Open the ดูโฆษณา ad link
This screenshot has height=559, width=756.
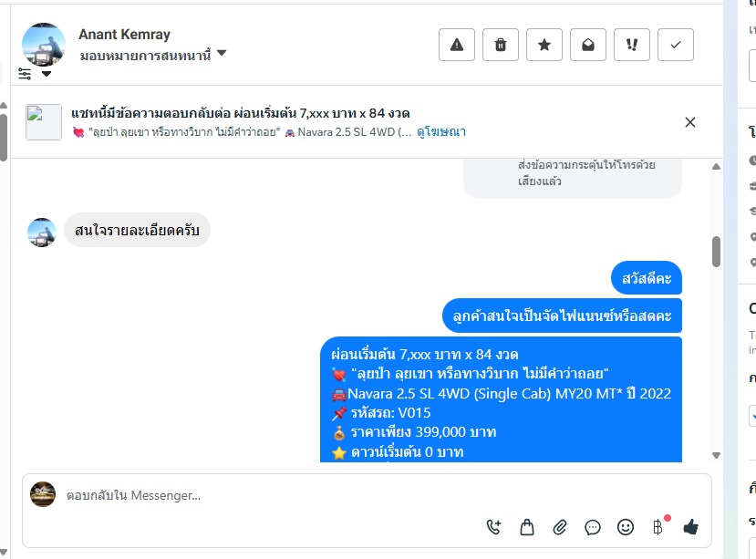point(441,131)
